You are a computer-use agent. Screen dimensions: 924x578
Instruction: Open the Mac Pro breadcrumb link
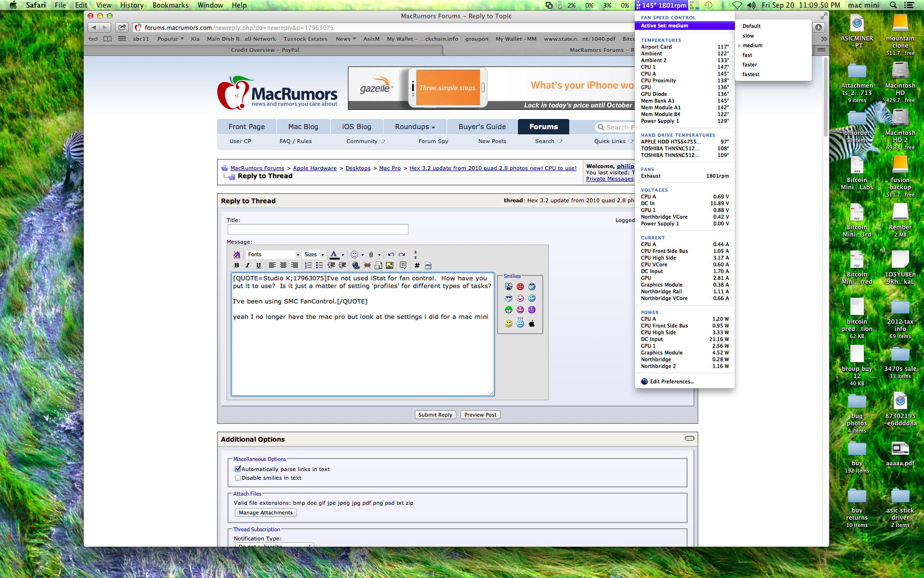pyautogui.click(x=390, y=168)
